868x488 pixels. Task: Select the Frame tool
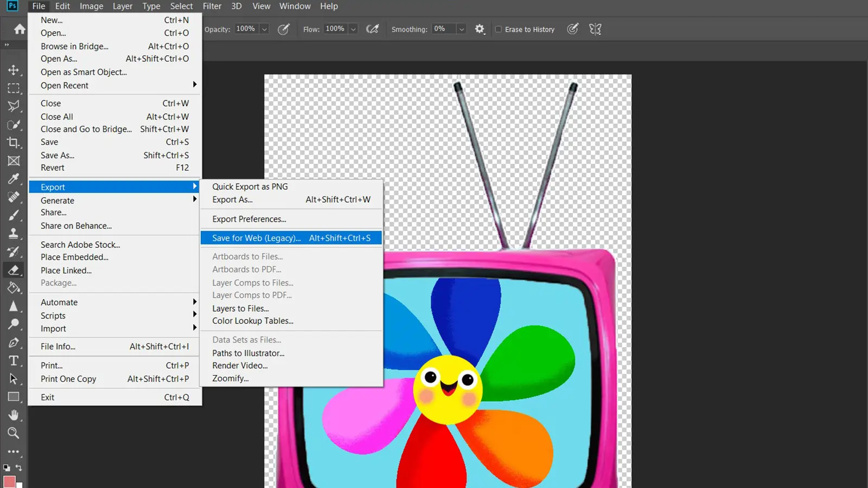pos(14,161)
